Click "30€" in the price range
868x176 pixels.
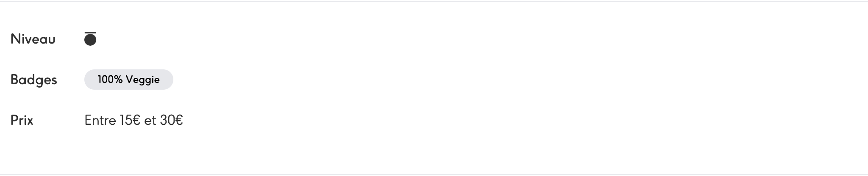(x=171, y=120)
